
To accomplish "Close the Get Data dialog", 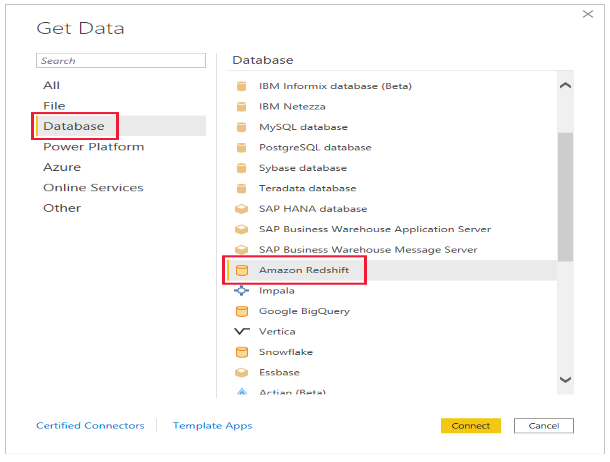I will pyautogui.click(x=587, y=14).
